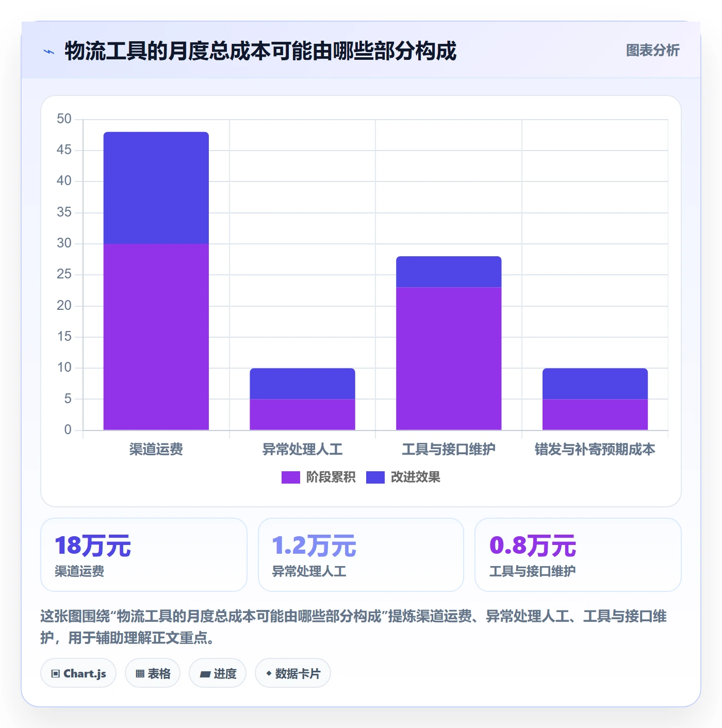
Task: Click the purple 阶段累积 legend swatch
Action: coord(291,477)
